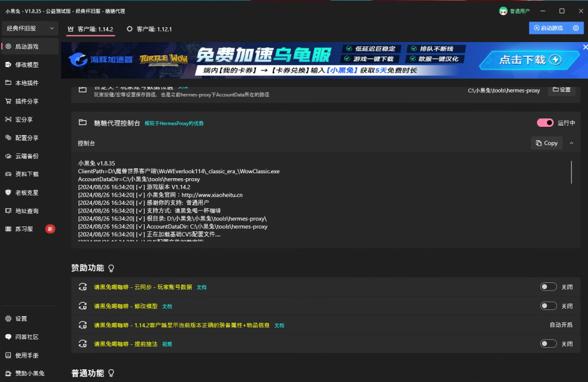Click the 赞助小黑兔 coffee icon

(8, 373)
